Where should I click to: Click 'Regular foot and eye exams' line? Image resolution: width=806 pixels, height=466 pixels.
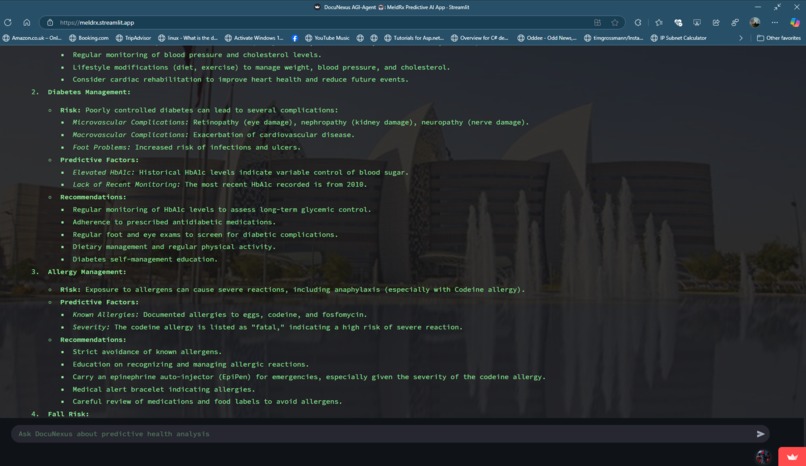(x=205, y=234)
